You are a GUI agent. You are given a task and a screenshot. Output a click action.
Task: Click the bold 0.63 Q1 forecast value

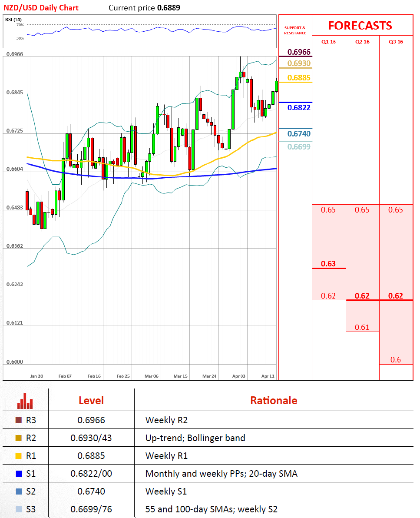coord(328,264)
